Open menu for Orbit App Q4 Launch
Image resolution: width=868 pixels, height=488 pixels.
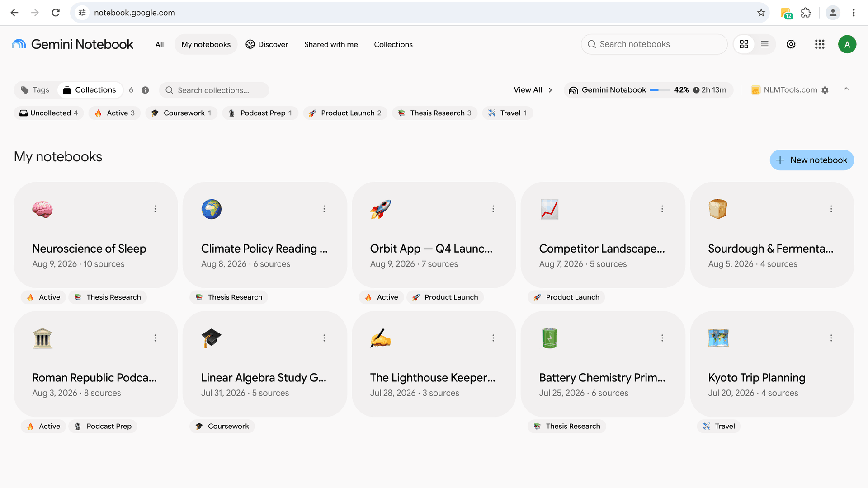(493, 209)
